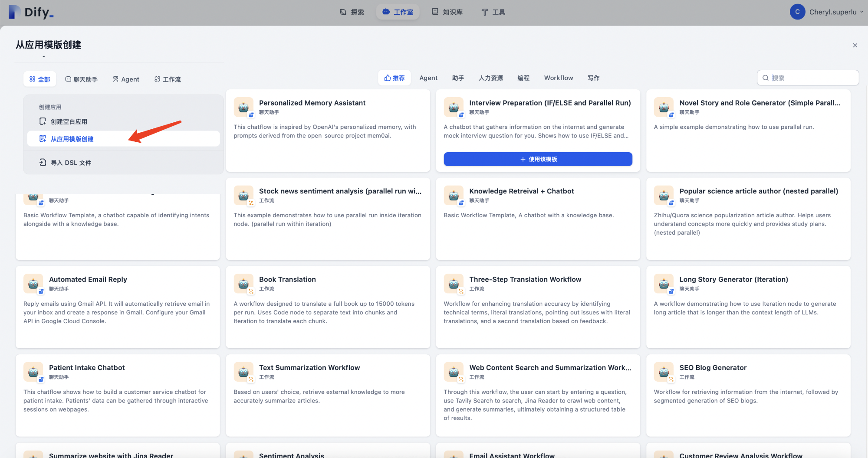This screenshot has height=458, width=868.
Task: Click the robot avatar on Personalized Memory Assistant
Action: (243, 107)
